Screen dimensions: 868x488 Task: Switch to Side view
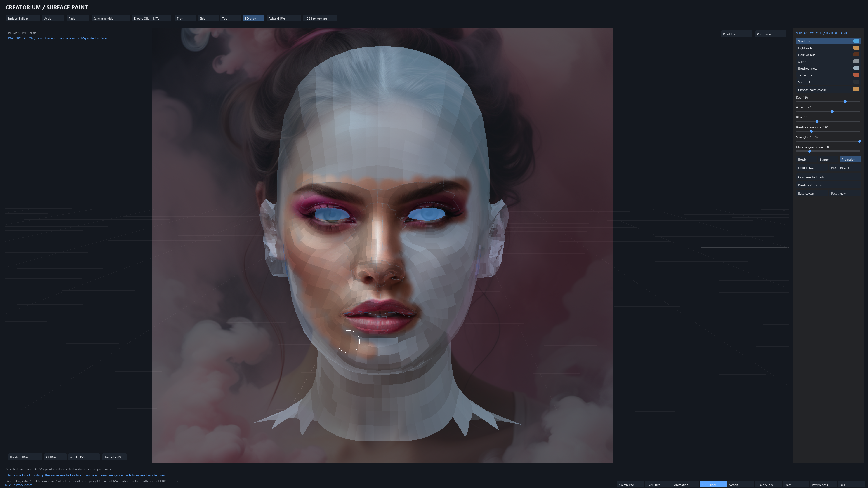pyautogui.click(x=208, y=19)
